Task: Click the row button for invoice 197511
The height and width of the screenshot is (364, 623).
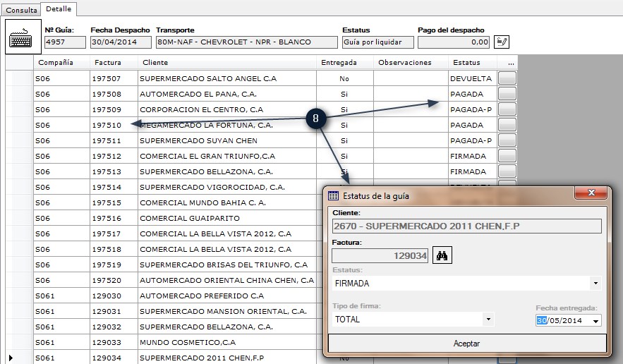Action: [507, 140]
